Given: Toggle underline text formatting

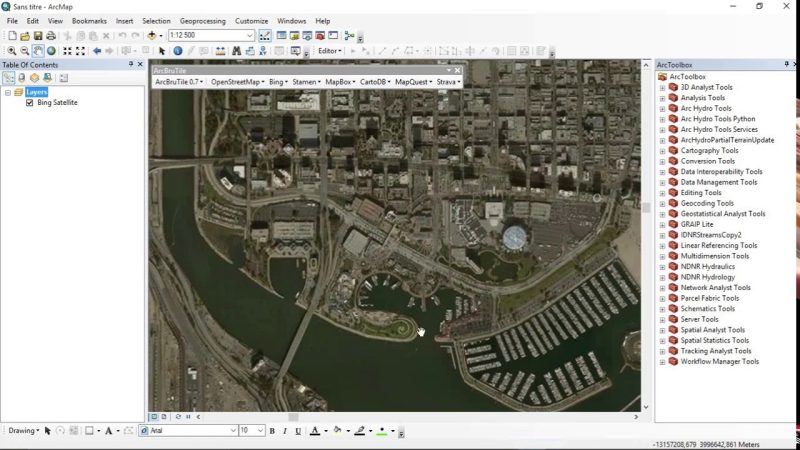Looking at the screenshot, I should [298, 431].
